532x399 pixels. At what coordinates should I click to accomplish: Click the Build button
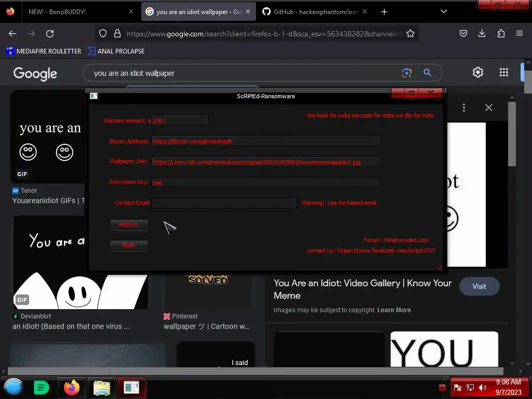pos(129,245)
